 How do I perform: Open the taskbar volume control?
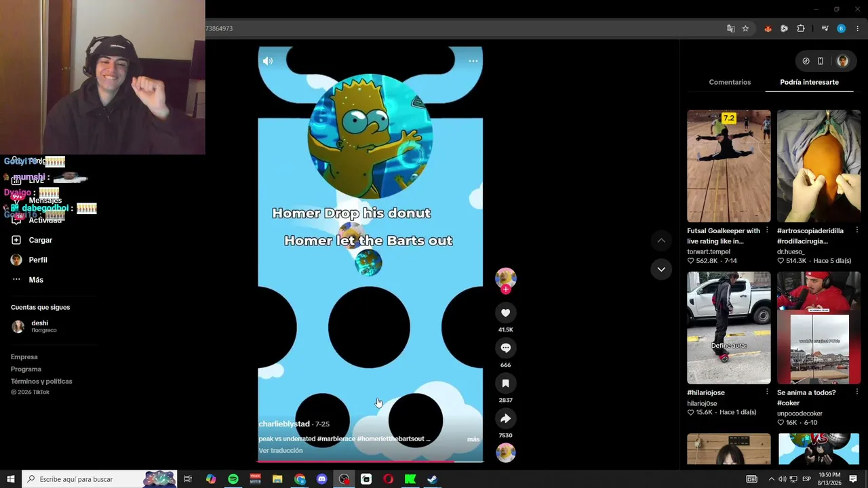pyautogui.click(x=782, y=479)
